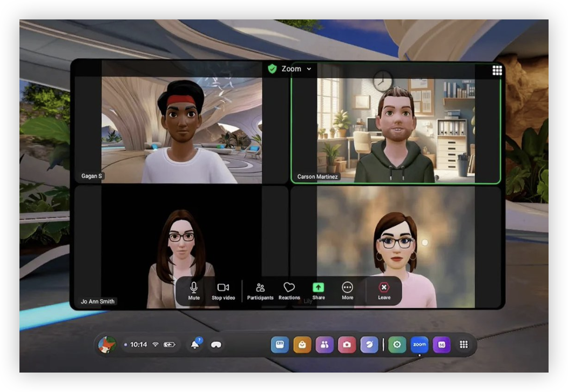The height and width of the screenshot is (392, 568).
Task: Click the 10:14 clock in the dock
Action: [138, 344]
